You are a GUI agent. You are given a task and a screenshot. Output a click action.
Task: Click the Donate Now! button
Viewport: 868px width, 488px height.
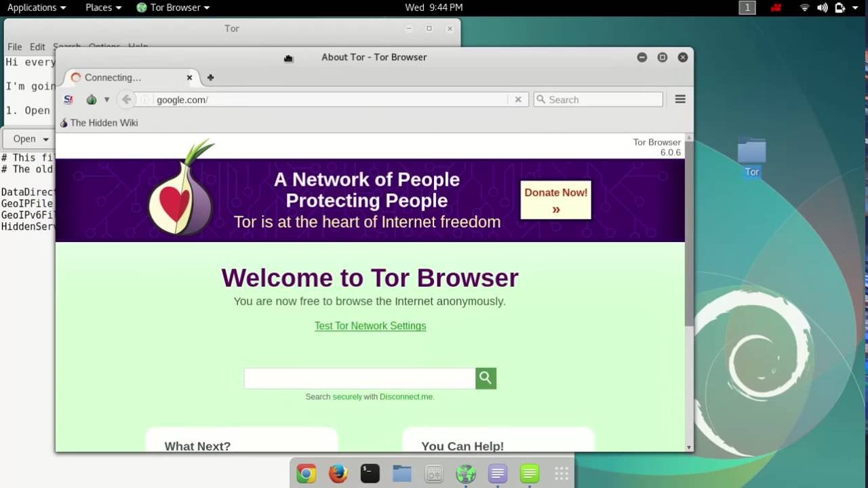[x=556, y=200]
